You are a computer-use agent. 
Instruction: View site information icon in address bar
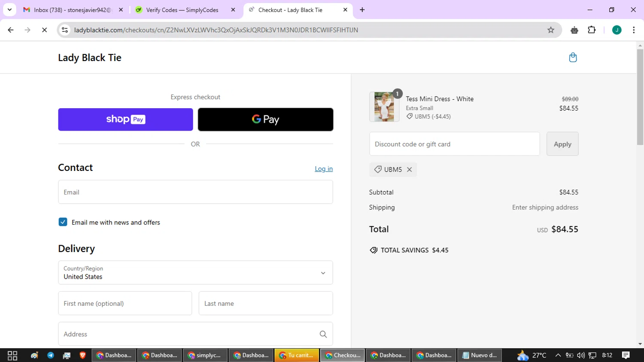click(x=65, y=30)
